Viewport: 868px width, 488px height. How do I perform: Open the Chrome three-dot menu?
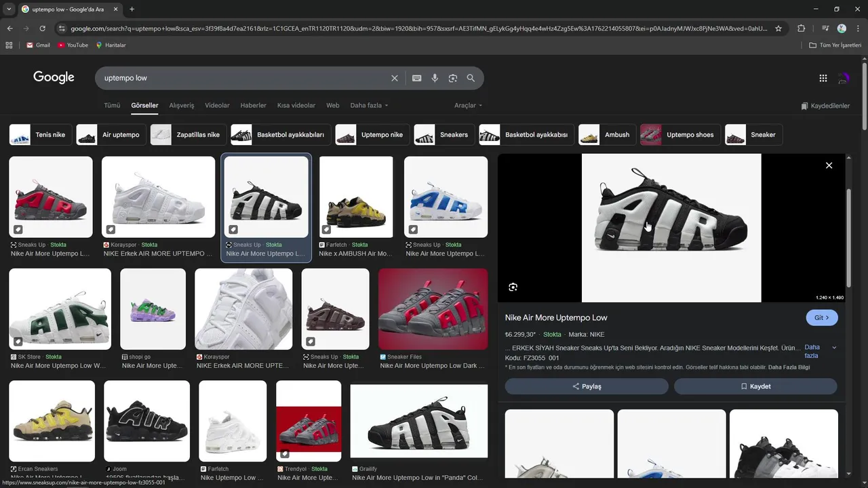click(857, 28)
